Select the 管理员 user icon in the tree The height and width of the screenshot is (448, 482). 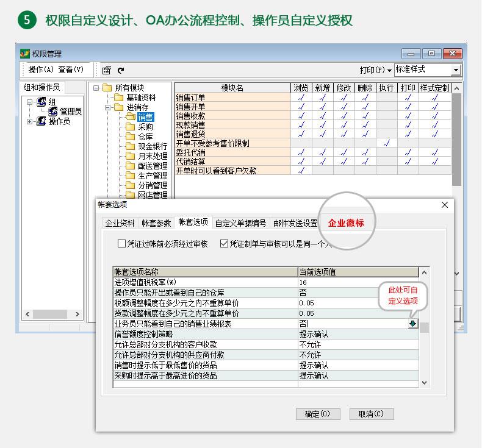(53, 112)
